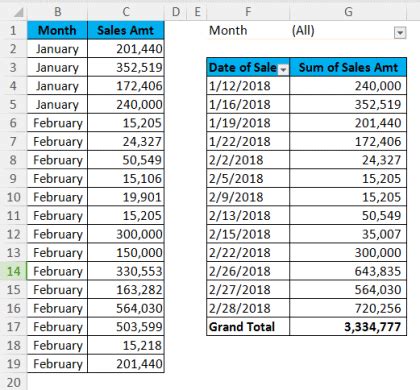
Task: Select the 15,218 cell
Action: tap(126, 345)
